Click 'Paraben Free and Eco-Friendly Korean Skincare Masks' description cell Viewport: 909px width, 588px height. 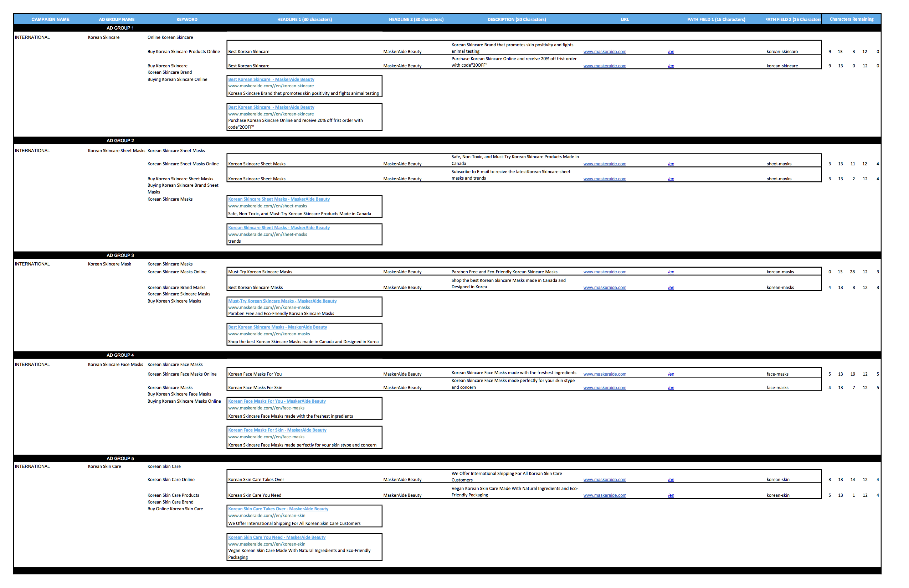coord(504,272)
